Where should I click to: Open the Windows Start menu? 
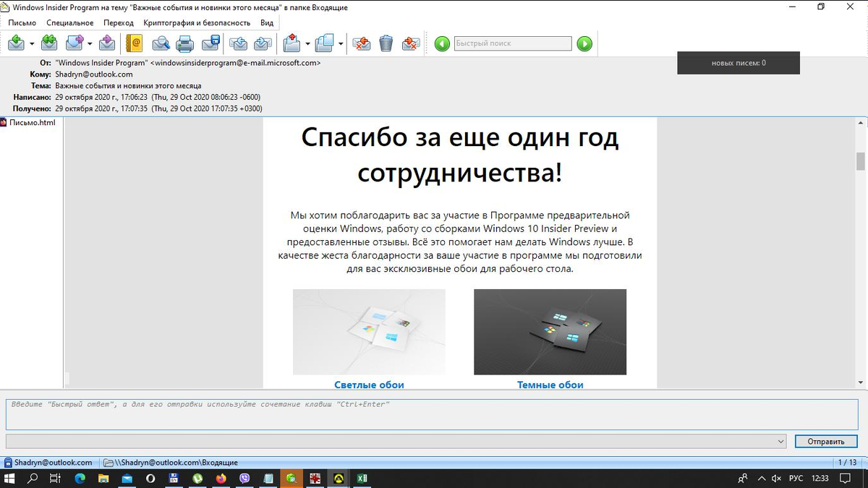tap(10, 479)
